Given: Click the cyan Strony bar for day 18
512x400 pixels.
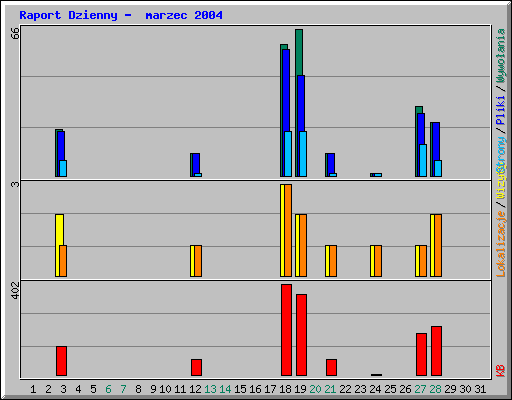Looking at the screenshot, I should (288, 154).
